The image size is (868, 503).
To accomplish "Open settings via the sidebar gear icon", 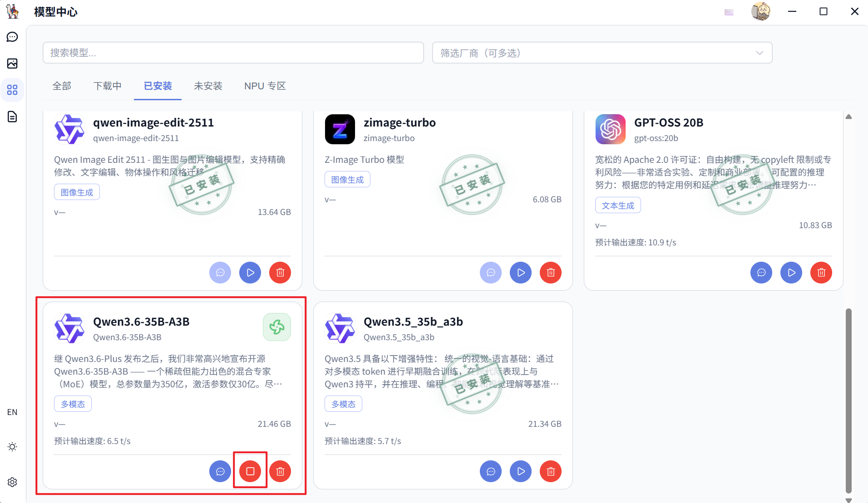I will point(12,482).
